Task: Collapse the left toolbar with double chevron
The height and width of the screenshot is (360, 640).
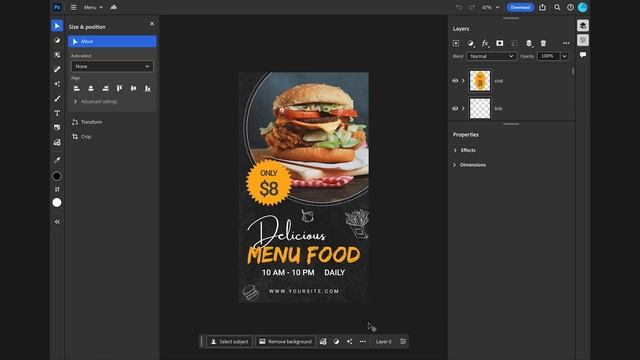Action: pyautogui.click(x=57, y=222)
